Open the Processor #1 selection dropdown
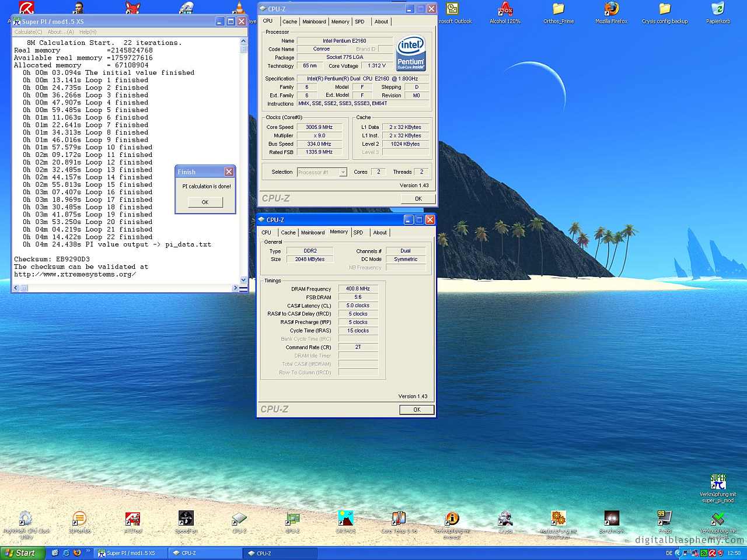 tap(343, 172)
